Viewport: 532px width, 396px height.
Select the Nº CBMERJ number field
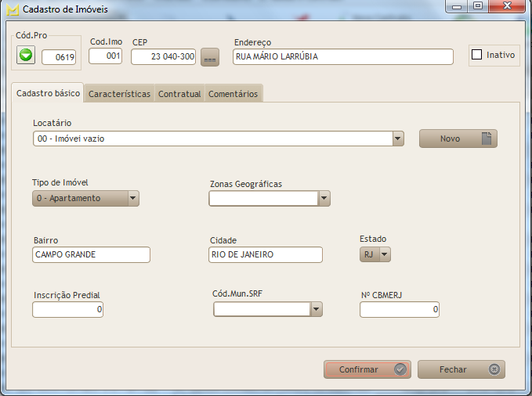(399, 310)
